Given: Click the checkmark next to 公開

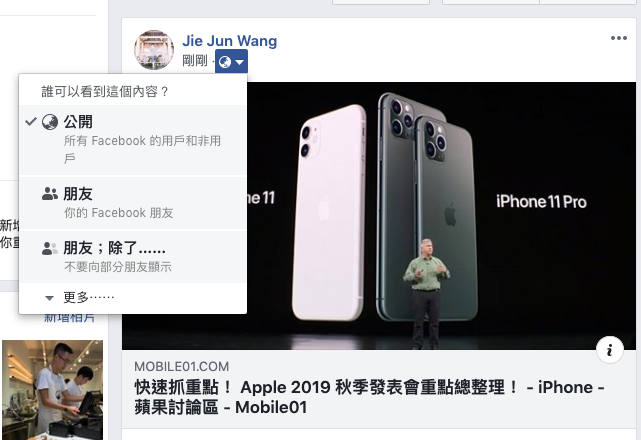Looking at the screenshot, I should coord(31,121).
